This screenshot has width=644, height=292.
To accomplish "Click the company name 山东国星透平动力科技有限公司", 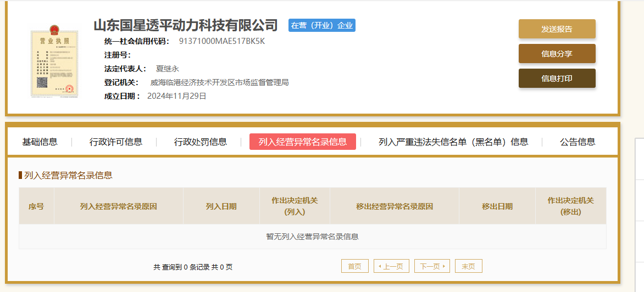I will 186,25.
